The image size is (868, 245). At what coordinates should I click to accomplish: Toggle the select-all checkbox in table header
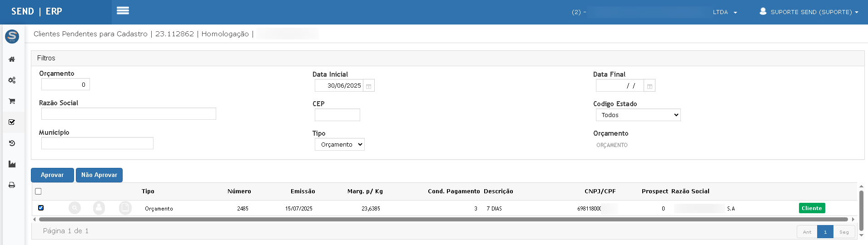[38, 191]
